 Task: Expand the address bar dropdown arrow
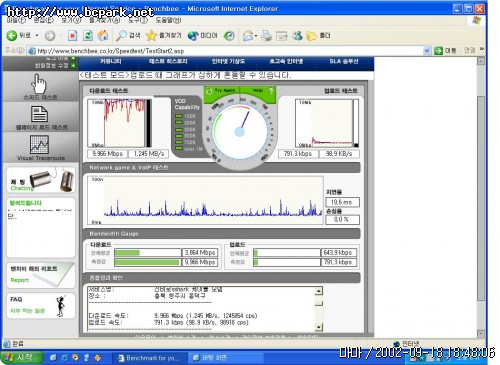pos(427,51)
